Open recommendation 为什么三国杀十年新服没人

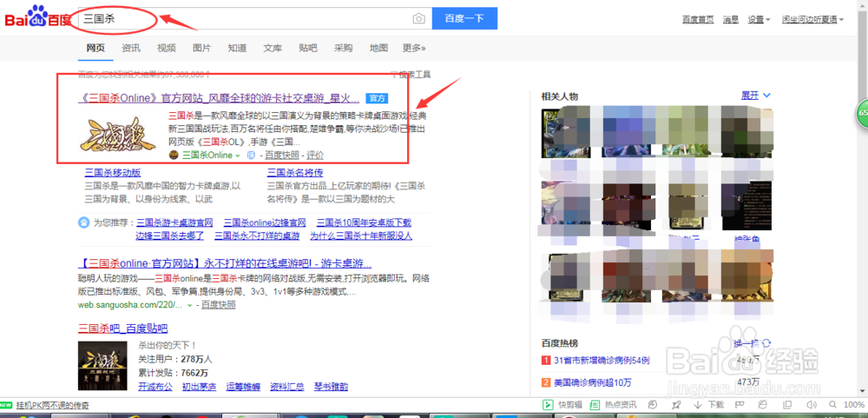tap(361, 236)
